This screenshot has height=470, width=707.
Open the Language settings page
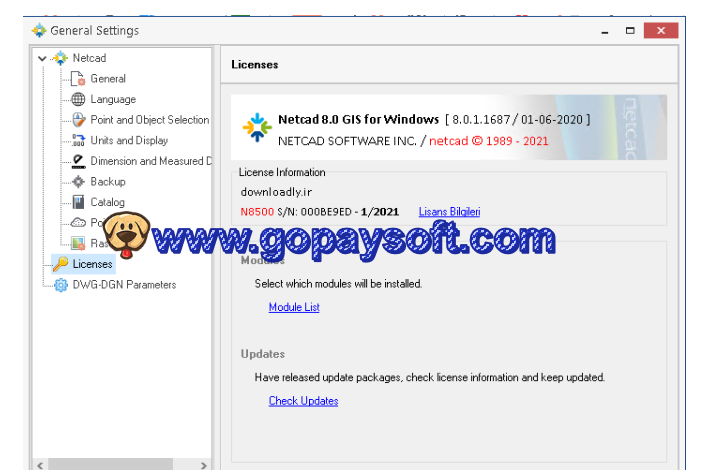[x=113, y=99]
